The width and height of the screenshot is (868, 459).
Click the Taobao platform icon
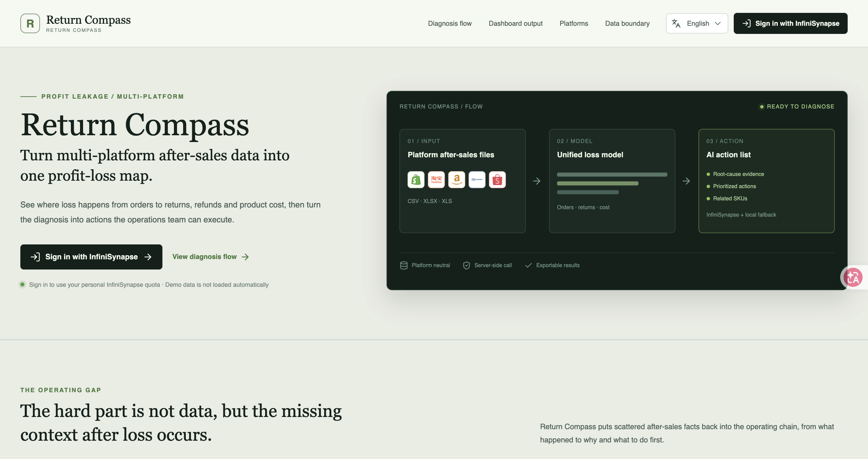pyautogui.click(x=436, y=180)
